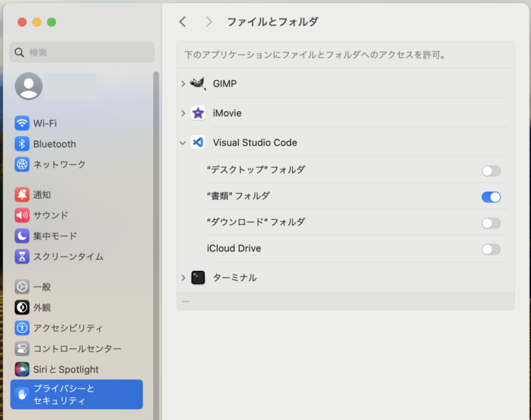Select アクセシビリティ in the sidebar

[67, 328]
